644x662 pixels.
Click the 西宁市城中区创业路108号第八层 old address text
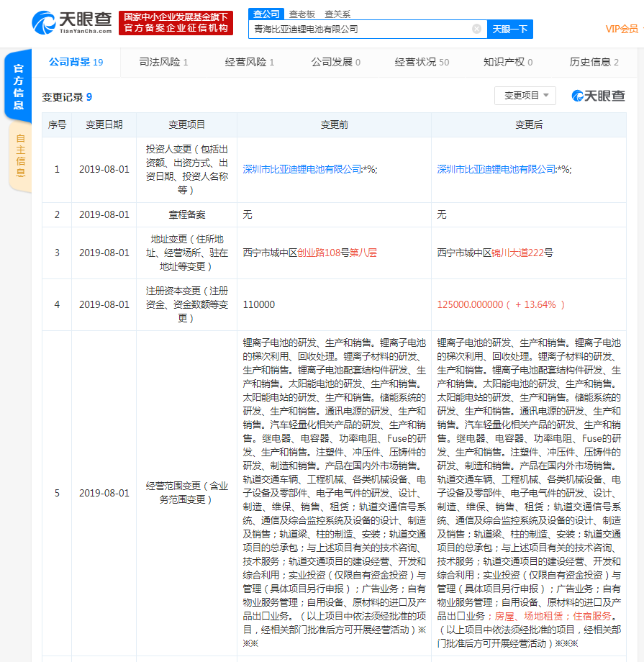pos(309,253)
